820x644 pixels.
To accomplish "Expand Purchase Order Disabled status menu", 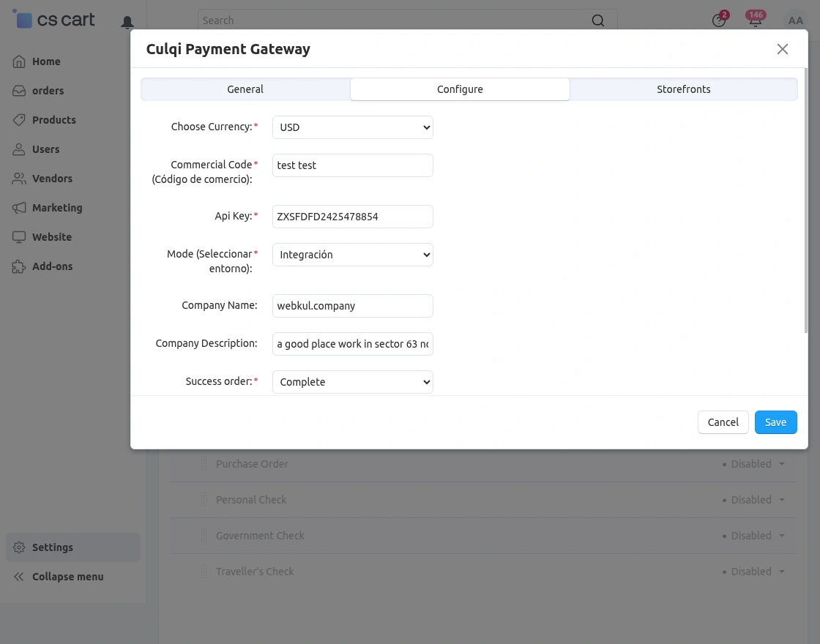I will coord(753,464).
